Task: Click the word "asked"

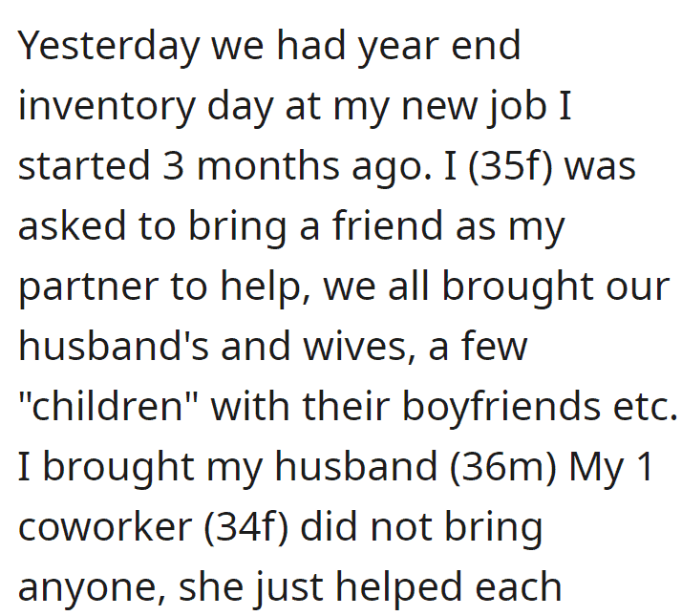Action: tap(73, 225)
